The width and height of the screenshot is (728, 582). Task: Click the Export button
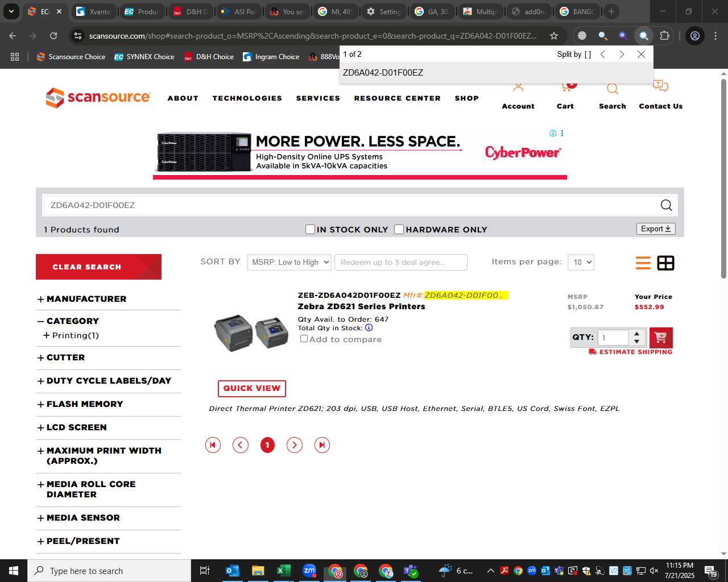point(656,228)
